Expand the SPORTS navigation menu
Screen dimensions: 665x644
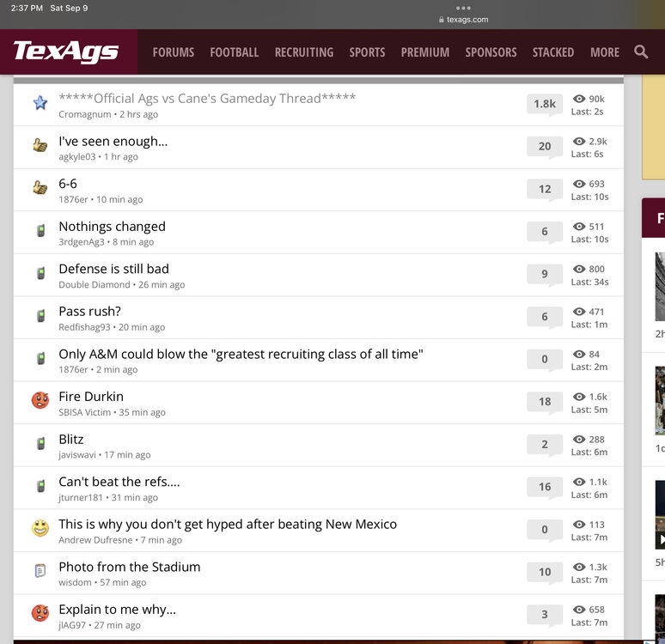point(367,52)
